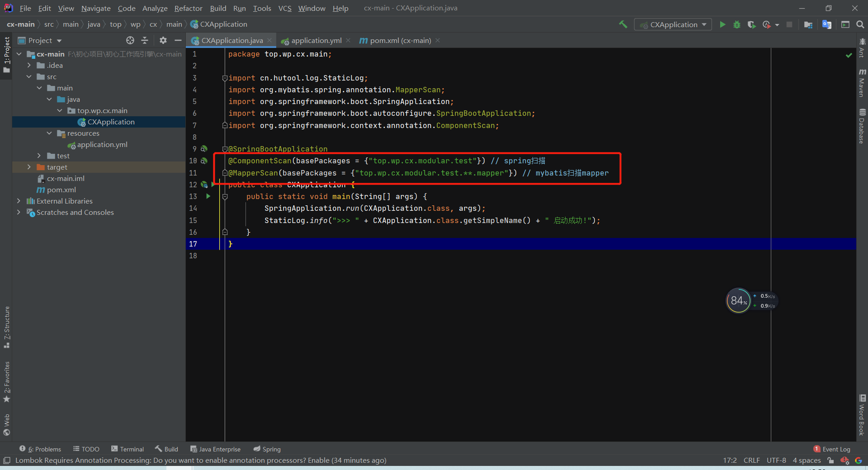The width and height of the screenshot is (868, 470).
Task: Start debugging with the bug icon
Action: pos(737,24)
